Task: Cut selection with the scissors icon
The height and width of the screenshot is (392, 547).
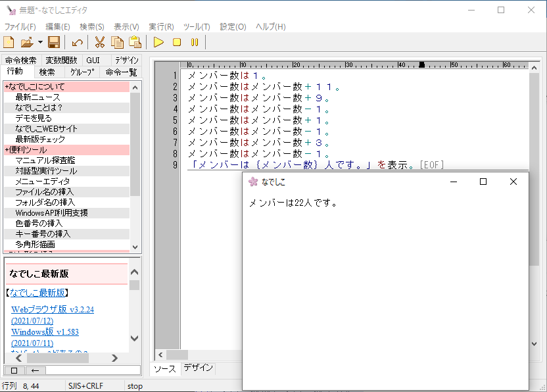Action: pyautogui.click(x=100, y=43)
